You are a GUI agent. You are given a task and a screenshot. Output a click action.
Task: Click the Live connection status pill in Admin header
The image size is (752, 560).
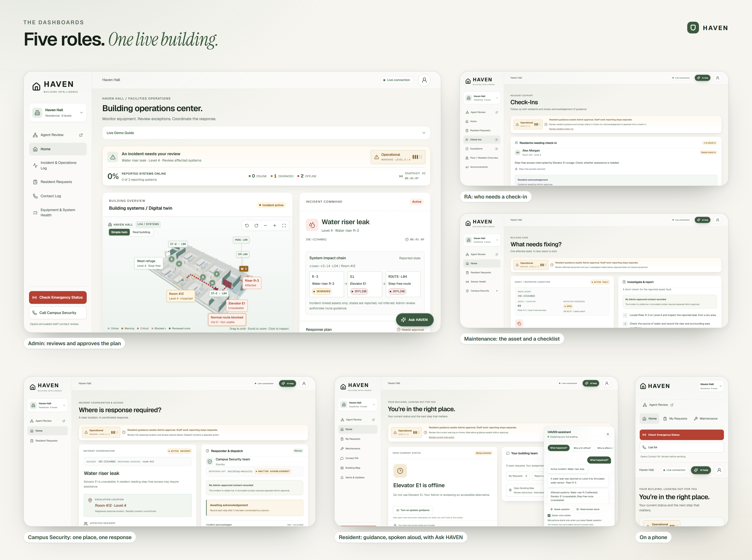pos(396,80)
